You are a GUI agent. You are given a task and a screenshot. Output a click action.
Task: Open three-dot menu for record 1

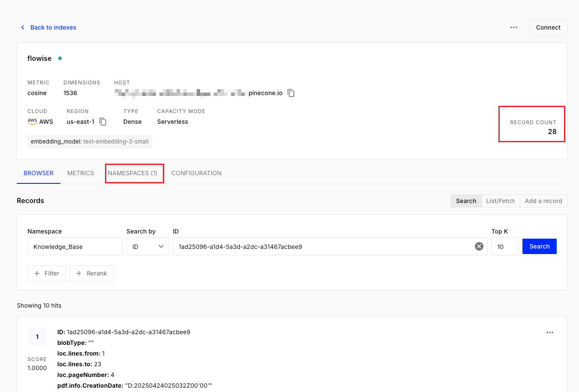coord(550,332)
